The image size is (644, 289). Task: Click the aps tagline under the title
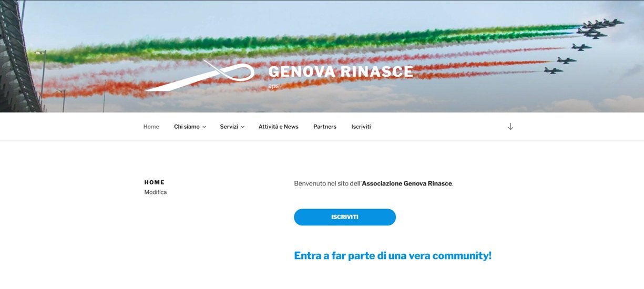(273, 86)
